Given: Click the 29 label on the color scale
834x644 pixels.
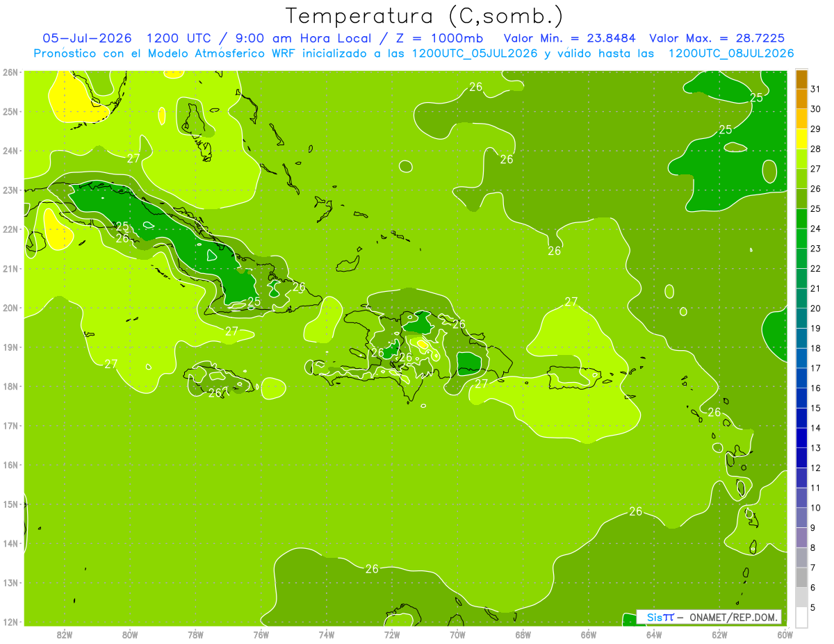Looking at the screenshot, I should [x=815, y=129].
